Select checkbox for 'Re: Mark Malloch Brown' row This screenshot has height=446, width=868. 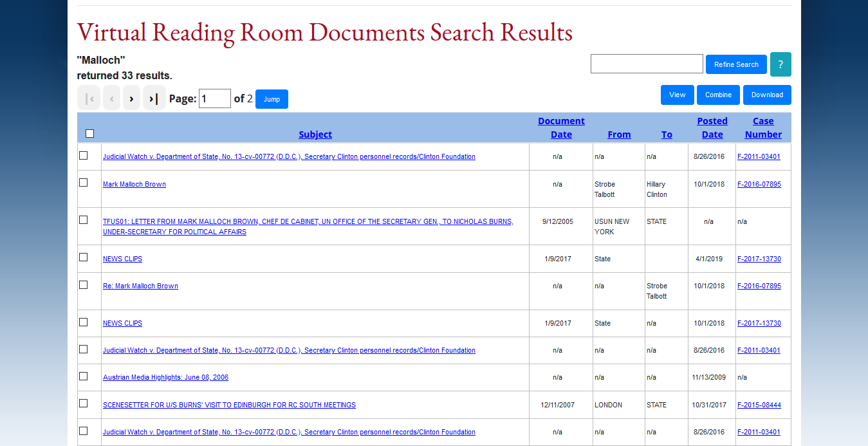83,284
